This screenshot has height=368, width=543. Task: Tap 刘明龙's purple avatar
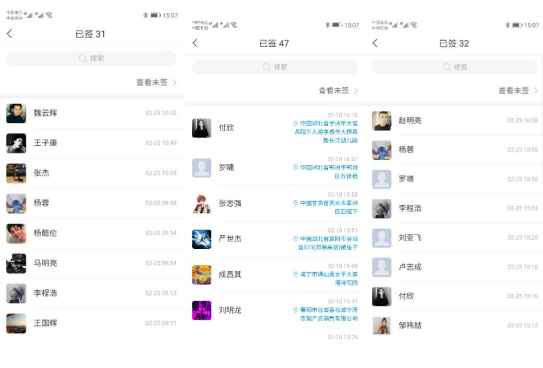tap(202, 310)
